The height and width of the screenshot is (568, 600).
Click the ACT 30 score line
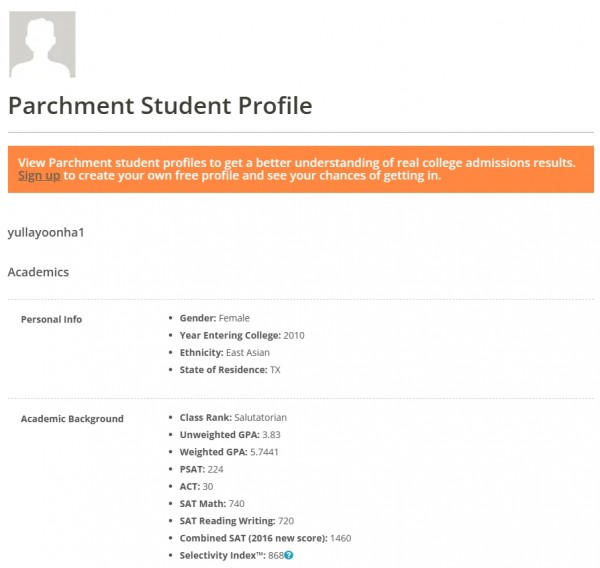(x=196, y=486)
